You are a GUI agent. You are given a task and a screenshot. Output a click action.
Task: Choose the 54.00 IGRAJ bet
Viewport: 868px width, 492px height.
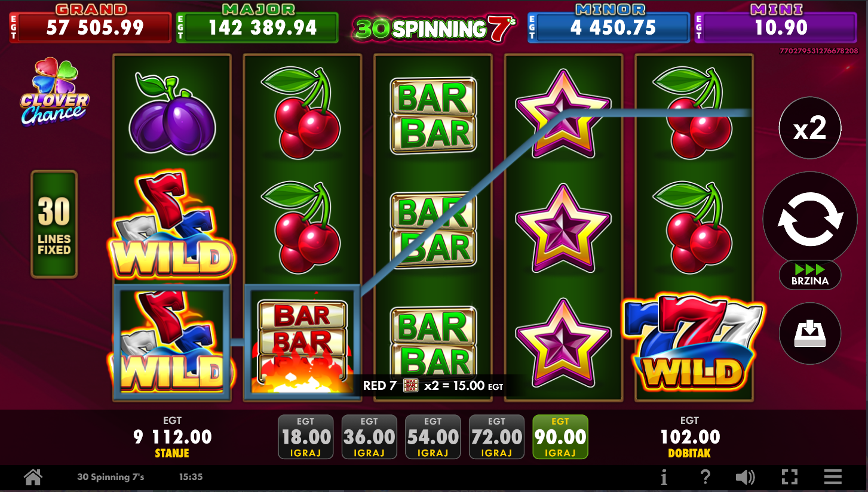pyautogui.click(x=433, y=437)
